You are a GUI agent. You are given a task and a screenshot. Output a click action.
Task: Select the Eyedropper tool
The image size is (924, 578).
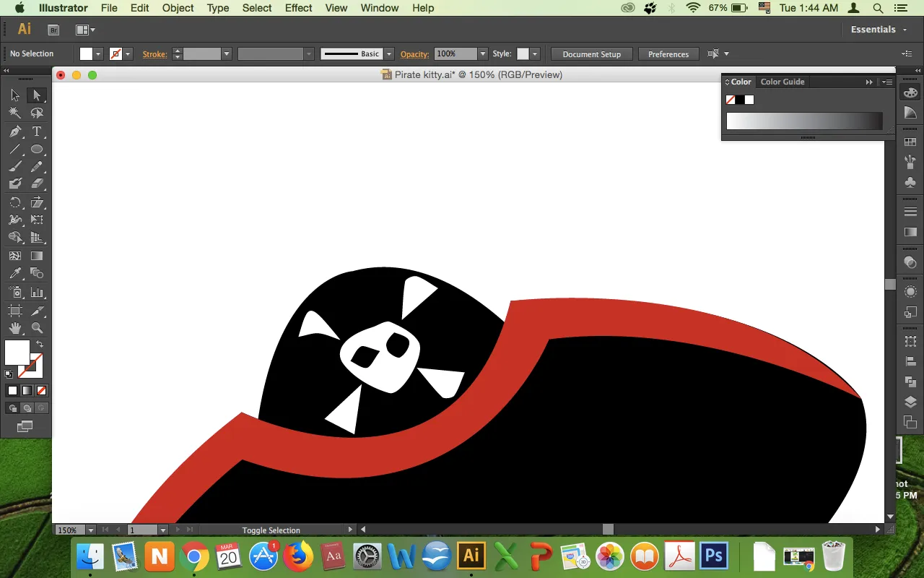click(x=15, y=273)
